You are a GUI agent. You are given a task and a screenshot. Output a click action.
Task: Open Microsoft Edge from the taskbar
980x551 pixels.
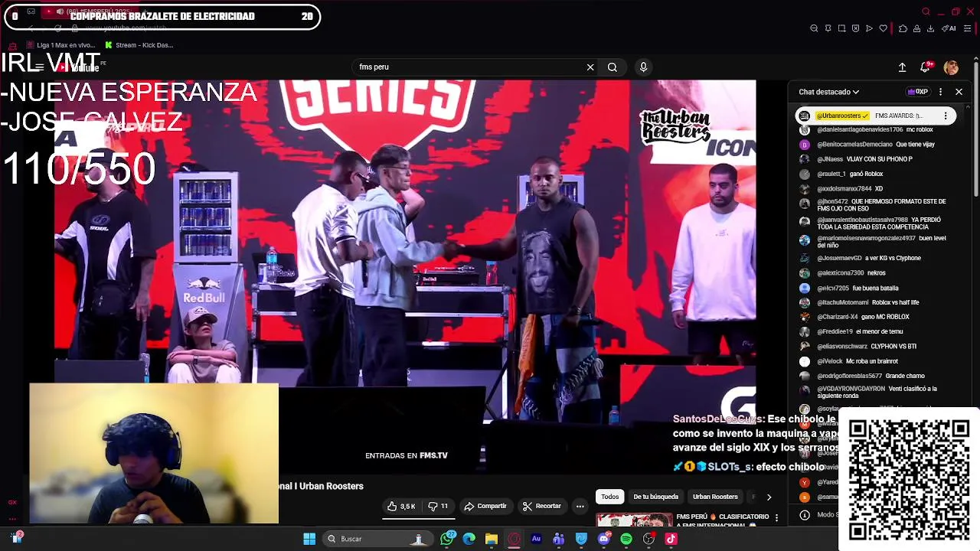pos(469,539)
